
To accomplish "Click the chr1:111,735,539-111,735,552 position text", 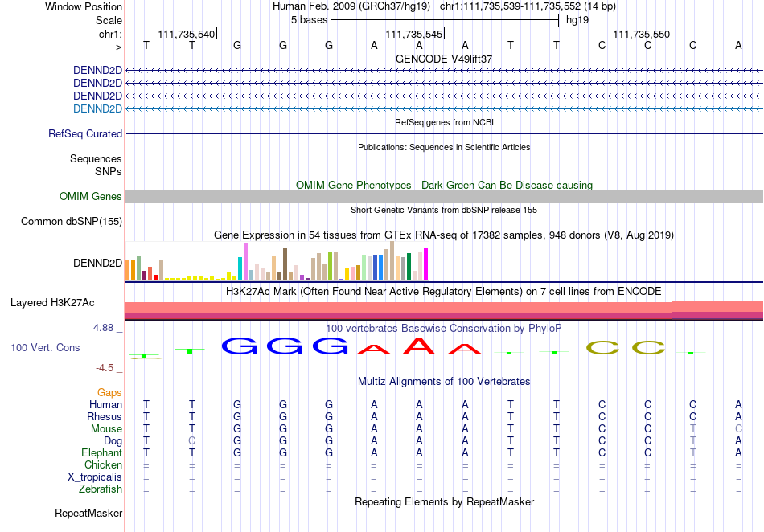I will [510, 6].
